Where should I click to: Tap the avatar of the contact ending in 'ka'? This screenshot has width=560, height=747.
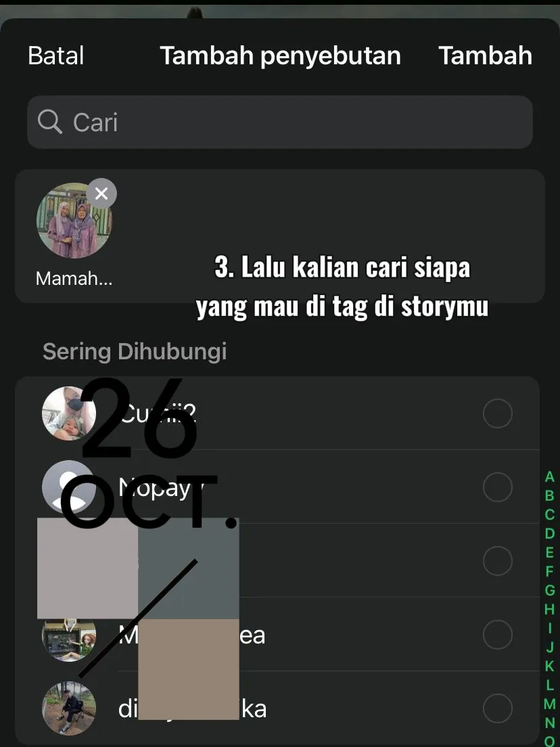(68, 708)
